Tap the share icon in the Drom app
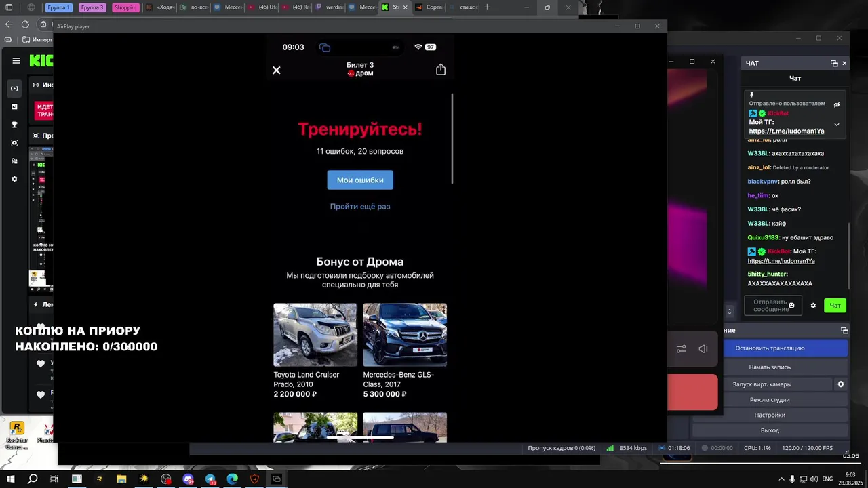This screenshot has width=868, height=488. 441,70
